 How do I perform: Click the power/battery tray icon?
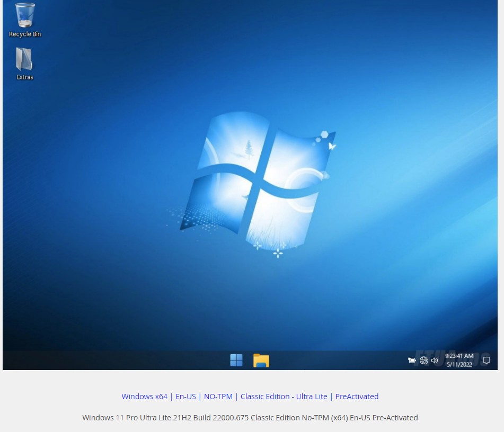pos(412,360)
